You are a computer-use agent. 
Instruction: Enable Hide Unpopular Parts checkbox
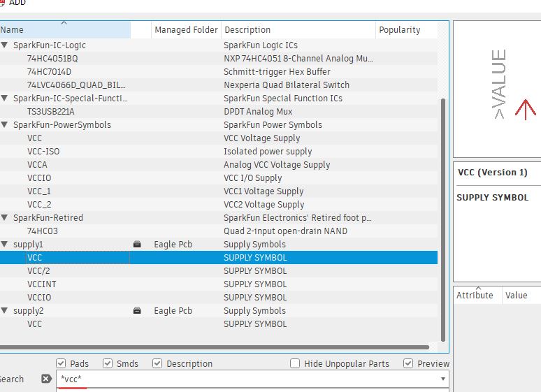pos(295,363)
